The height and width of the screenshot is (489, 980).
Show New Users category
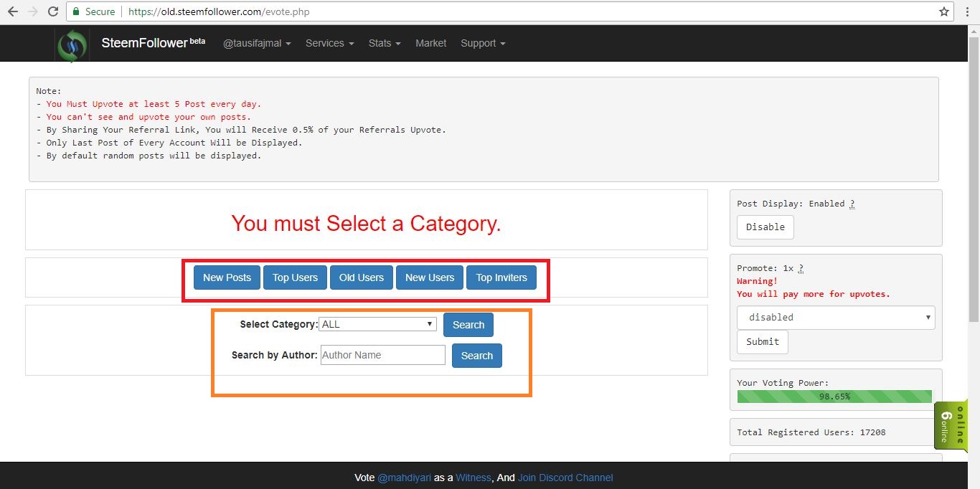point(430,277)
